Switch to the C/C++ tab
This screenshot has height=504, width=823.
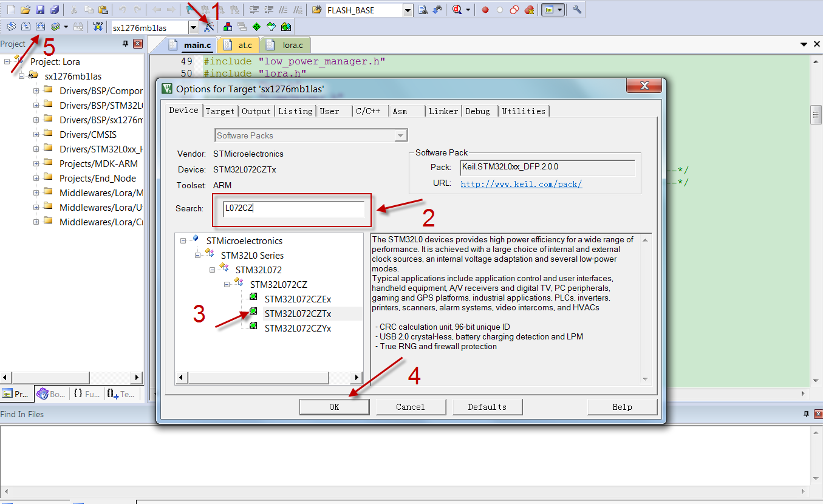(x=368, y=111)
